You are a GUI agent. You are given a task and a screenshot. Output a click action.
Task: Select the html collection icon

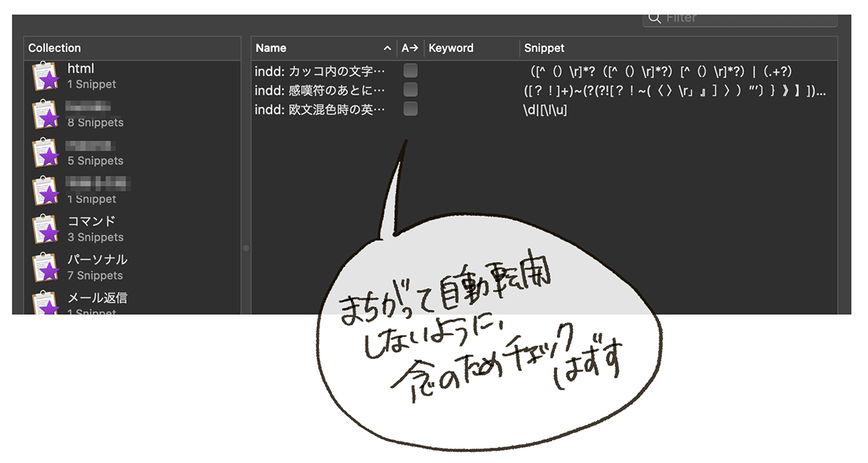(45, 76)
